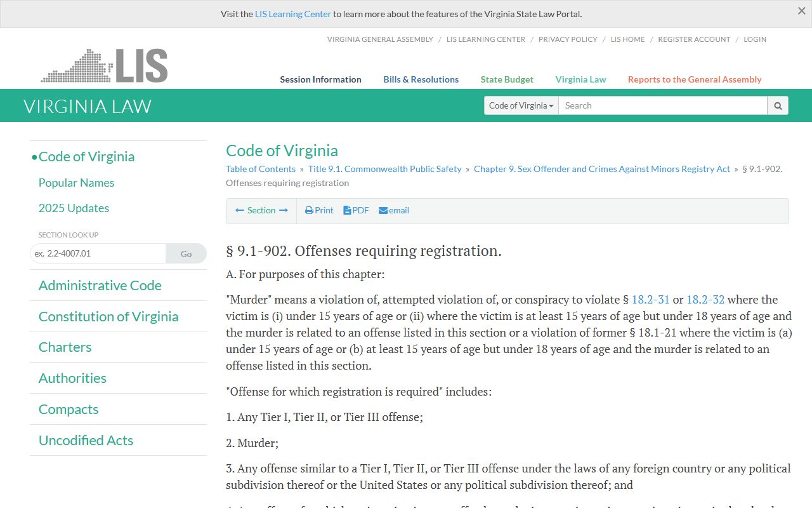Open Authorities in sidebar
This screenshot has height=508, width=812.
click(72, 378)
